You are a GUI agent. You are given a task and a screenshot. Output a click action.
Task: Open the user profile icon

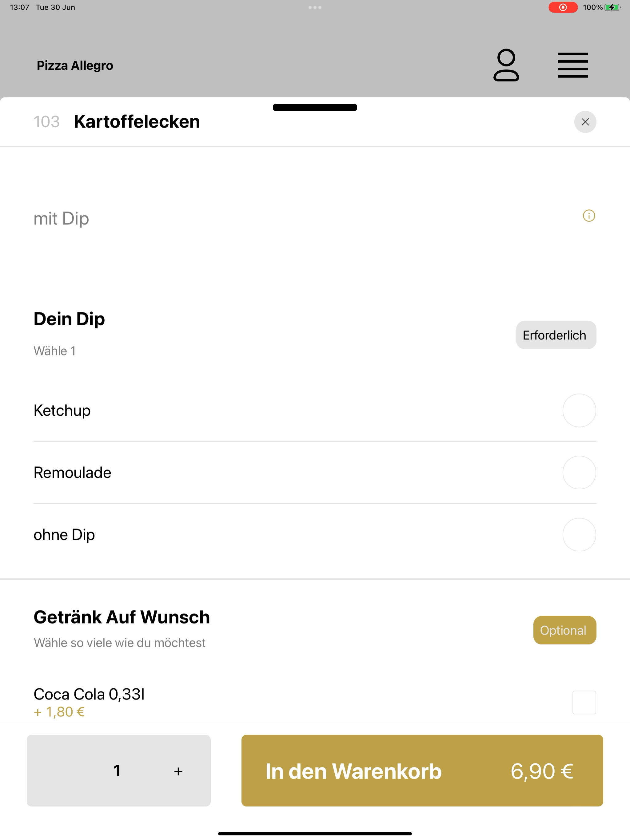(506, 65)
